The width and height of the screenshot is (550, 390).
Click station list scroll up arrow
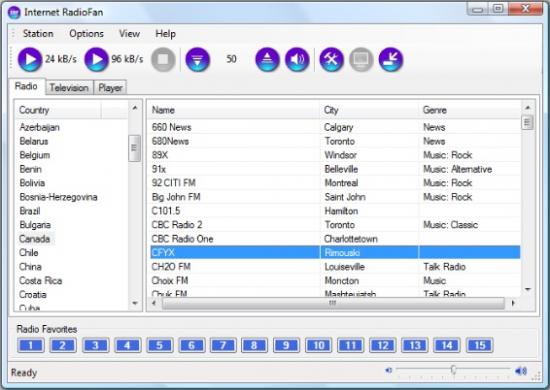[x=528, y=108]
